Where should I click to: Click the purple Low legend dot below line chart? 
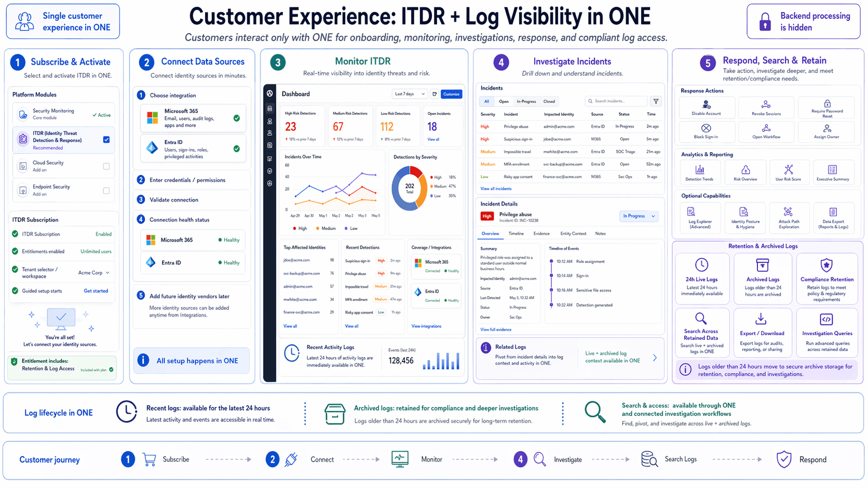pyautogui.click(x=346, y=229)
